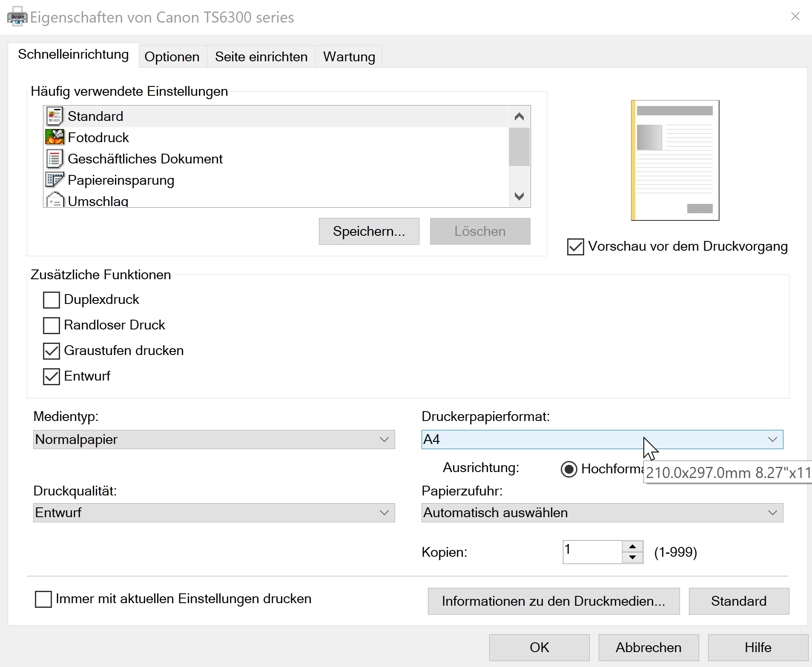
Task: Click the settings list scroll-up arrow
Action: (519, 117)
